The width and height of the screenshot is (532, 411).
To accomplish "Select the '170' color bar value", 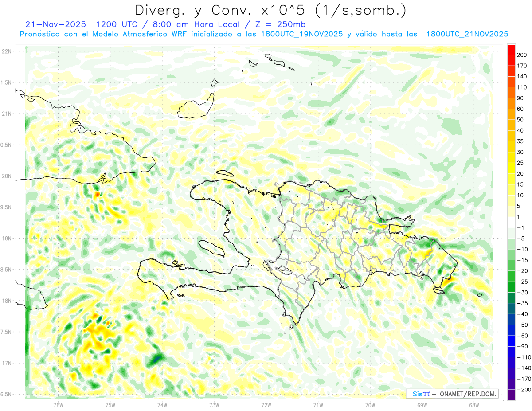I will [522, 66].
